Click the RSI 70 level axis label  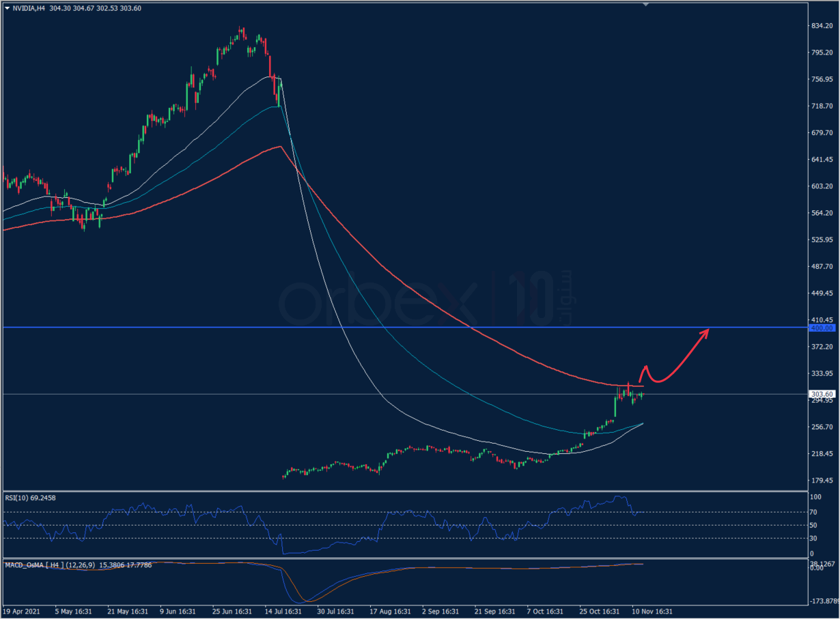(x=813, y=513)
